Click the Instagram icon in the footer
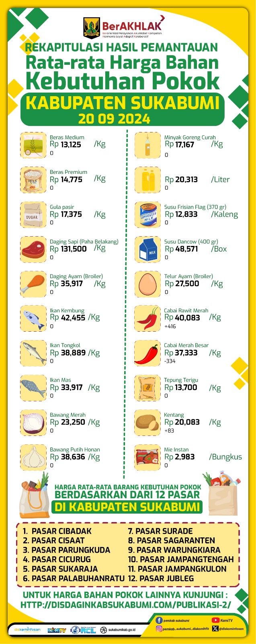The image size is (256, 644). click(x=159, y=629)
